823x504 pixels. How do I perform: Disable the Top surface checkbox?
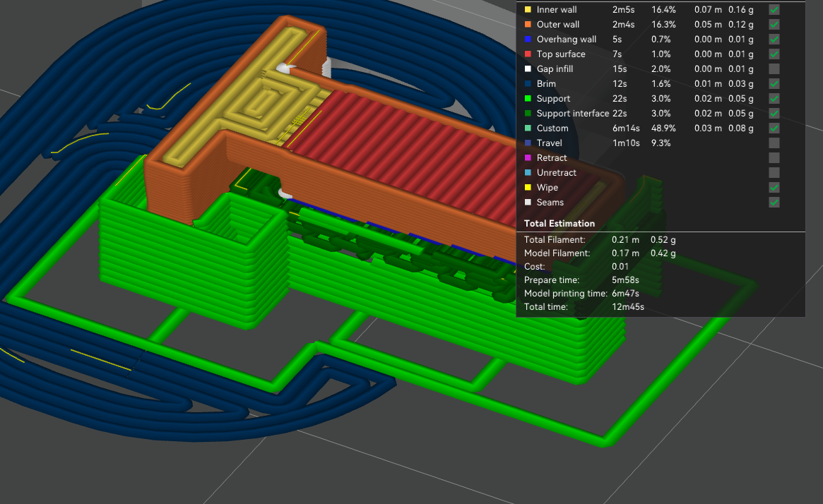[774, 54]
